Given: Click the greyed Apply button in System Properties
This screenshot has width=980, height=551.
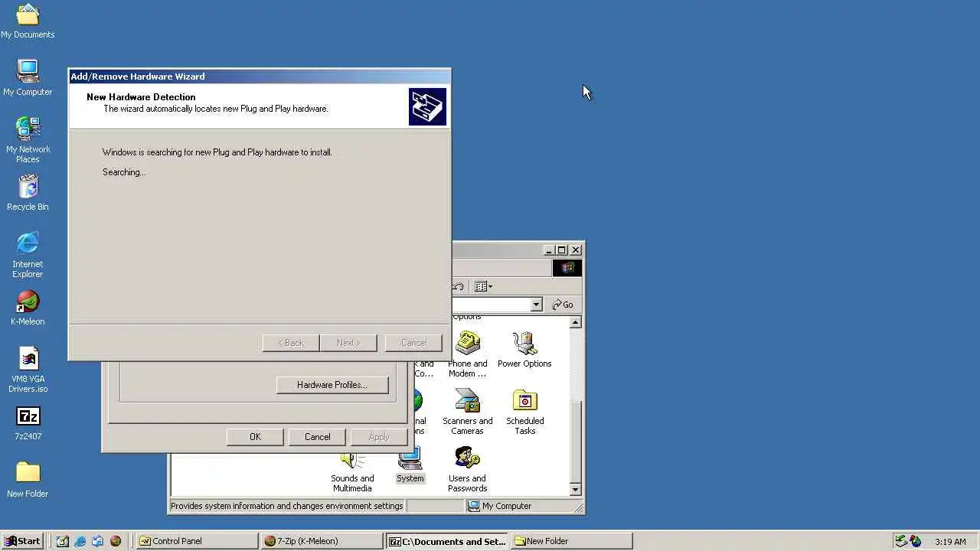Looking at the screenshot, I should [379, 437].
